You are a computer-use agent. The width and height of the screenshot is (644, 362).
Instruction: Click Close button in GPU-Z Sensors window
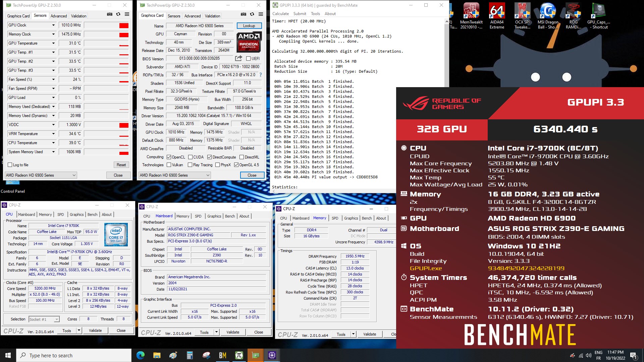point(118,175)
